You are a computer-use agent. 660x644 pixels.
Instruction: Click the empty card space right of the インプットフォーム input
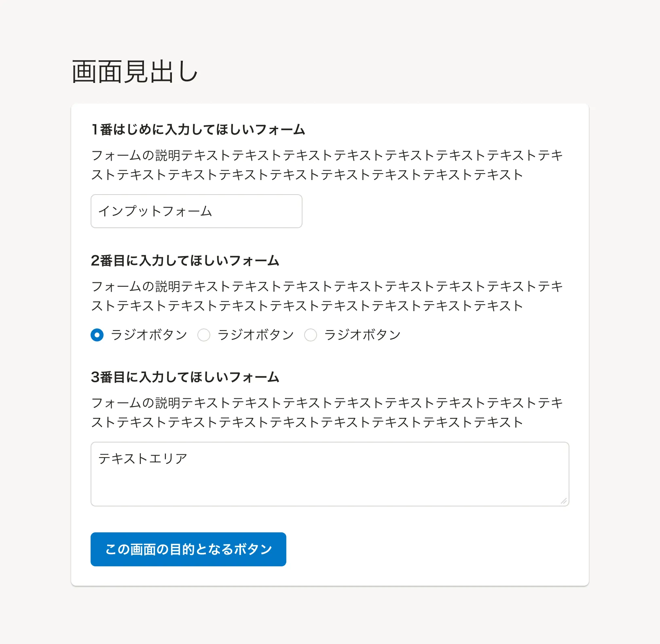click(437, 211)
